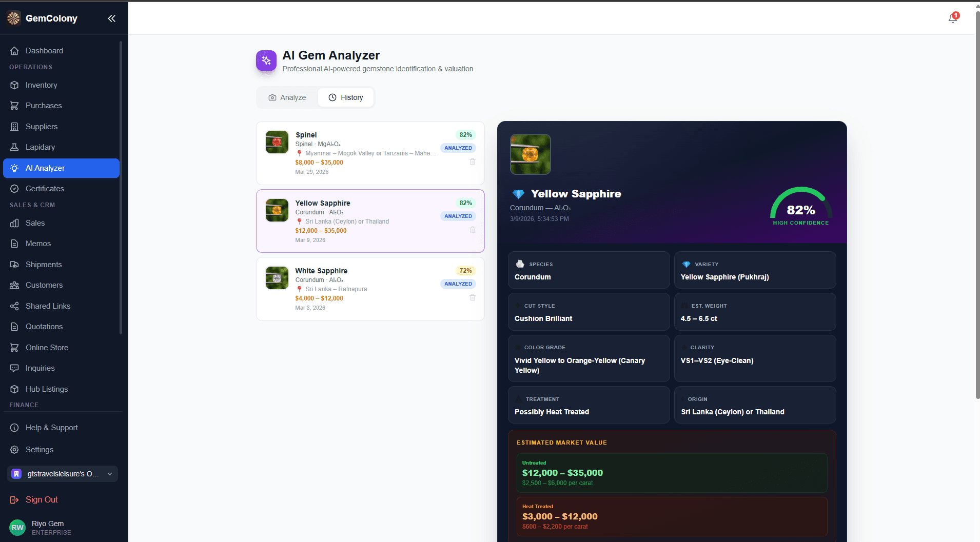Click White Sapphire entry title
Image resolution: width=980 pixels, height=542 pixels.
point(321,271)
